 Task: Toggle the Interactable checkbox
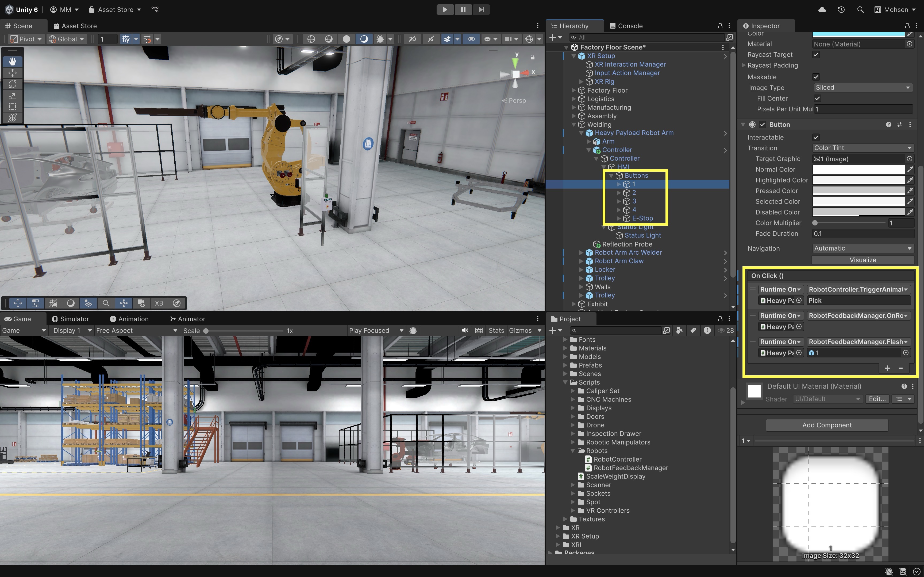tap(816, 137)
